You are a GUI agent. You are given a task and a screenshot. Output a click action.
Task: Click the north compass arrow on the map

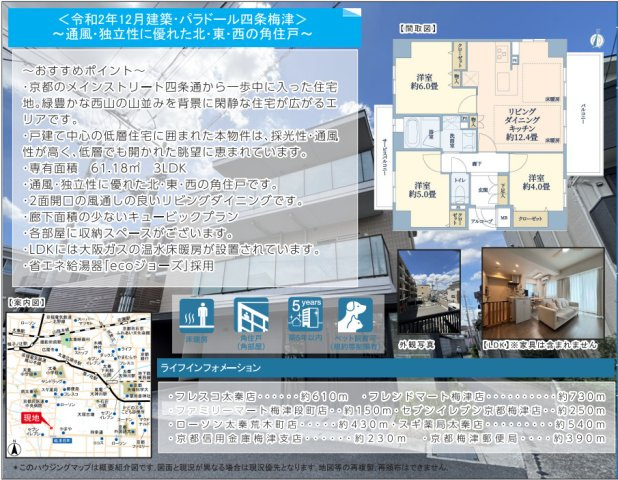[18, 445]
